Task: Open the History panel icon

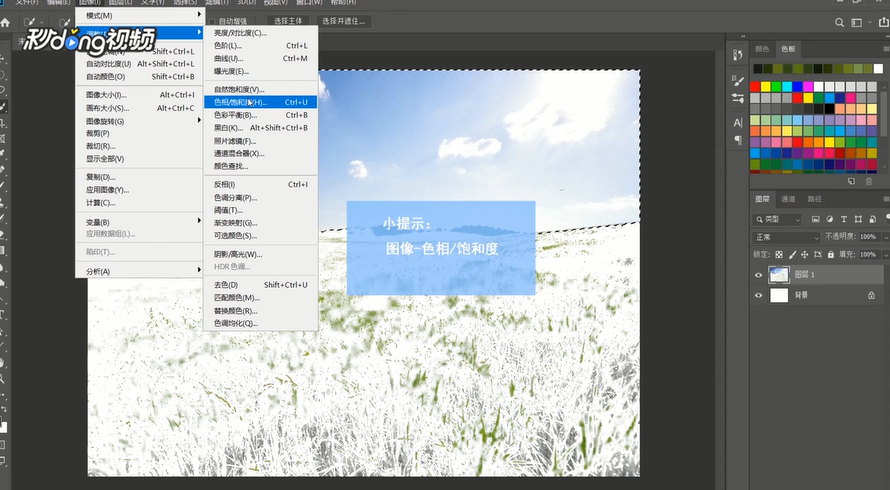Action: coord(737,55)
